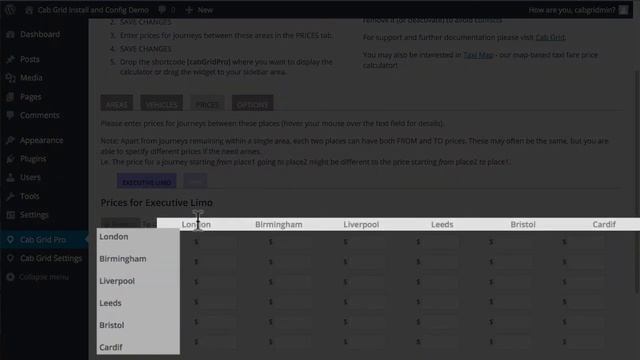Click the Leeds column header
The height and width of the screenshot is (360, 640).
pyautogui.click(x=442, y=224)
